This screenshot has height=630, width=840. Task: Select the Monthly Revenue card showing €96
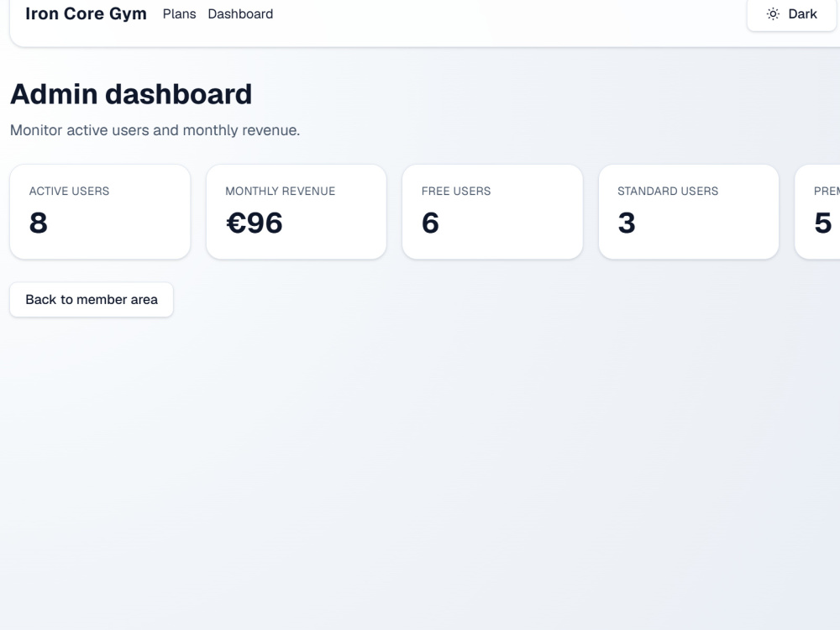click(297, 213)
